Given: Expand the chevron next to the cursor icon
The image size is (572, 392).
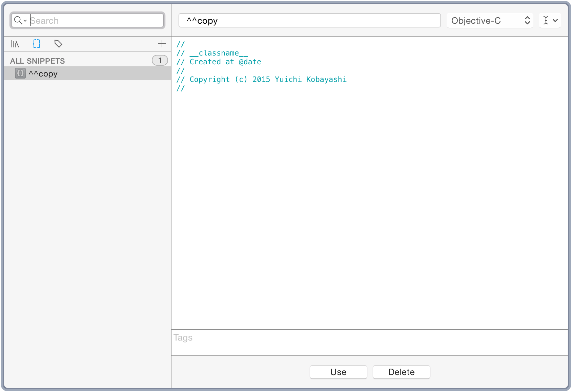Looking at the screenshot, I should tap(555, 20).
